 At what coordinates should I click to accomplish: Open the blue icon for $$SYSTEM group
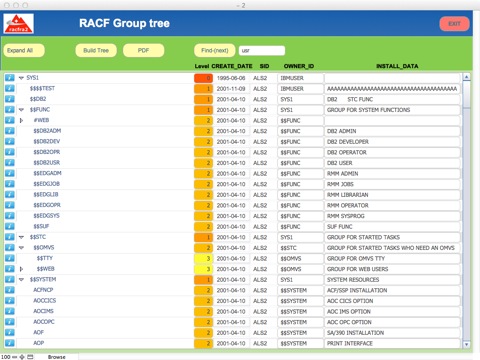pyautogui.click(x=10, y=279)
